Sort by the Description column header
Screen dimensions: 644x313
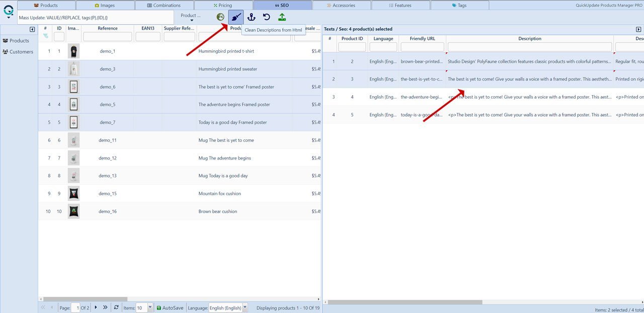pos(530,39)
